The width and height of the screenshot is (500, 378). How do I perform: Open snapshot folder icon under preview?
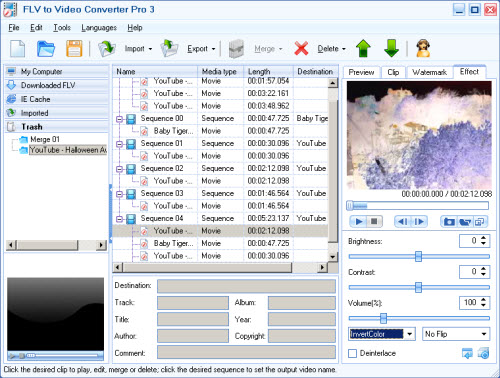coord(465,222)
